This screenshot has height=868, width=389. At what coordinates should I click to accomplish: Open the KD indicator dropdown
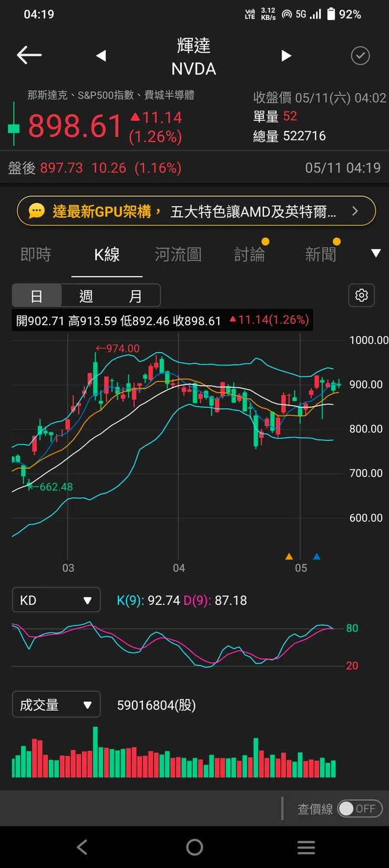click(x=56, y=600)
